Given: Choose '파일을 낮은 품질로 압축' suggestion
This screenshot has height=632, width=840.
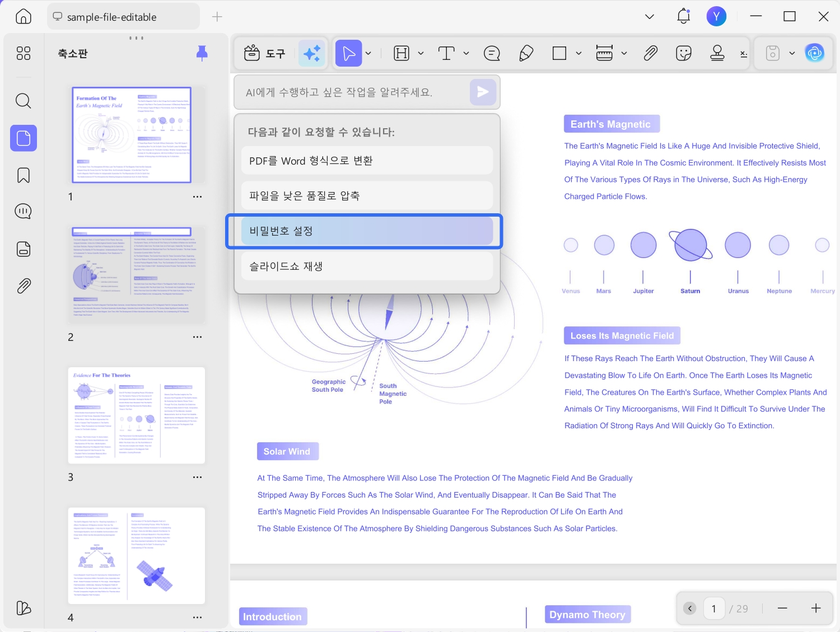Looking at the screenshot, I should coord(367,195).
